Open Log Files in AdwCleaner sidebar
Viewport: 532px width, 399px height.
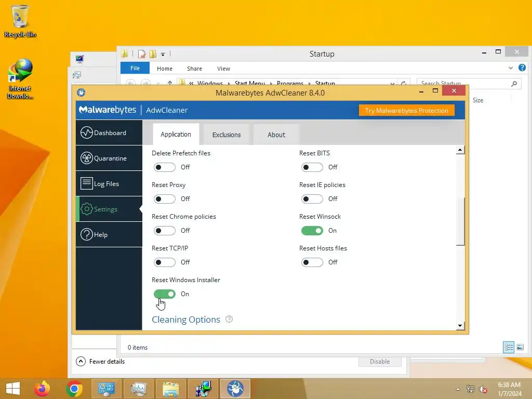(109, 183)
